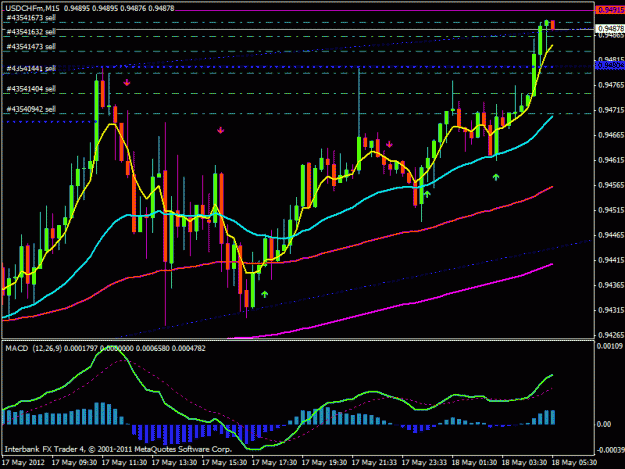Click the 17 May 09:30 time label
This screenshot has width=625, height=469.
tap(74, 463)
